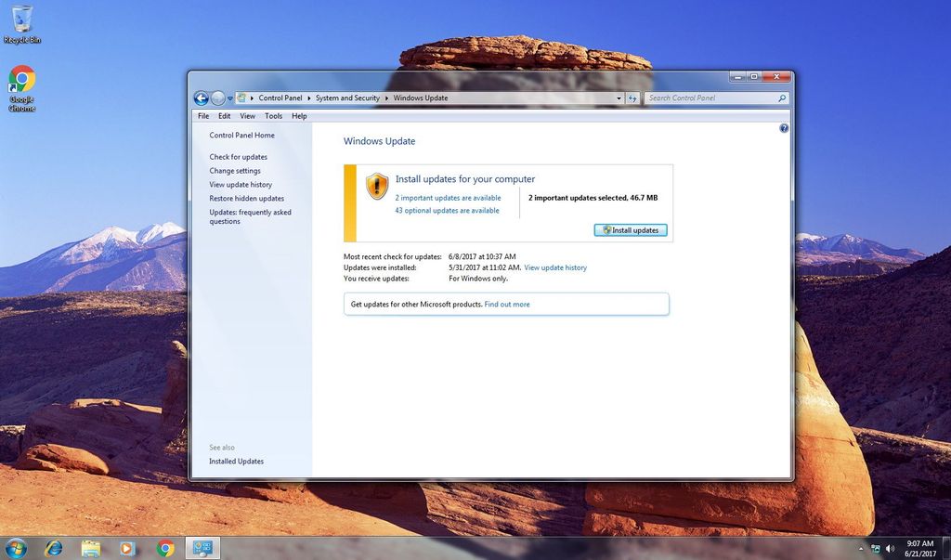
Task: Click the Refresh icon in the address bar
Action: click(632, 98)
